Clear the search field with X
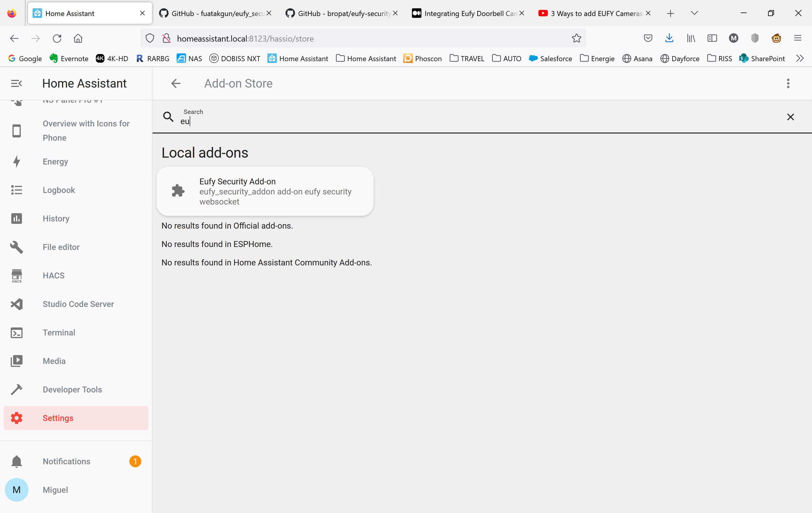This screenshot has height=513, width=812. [790, 117]
